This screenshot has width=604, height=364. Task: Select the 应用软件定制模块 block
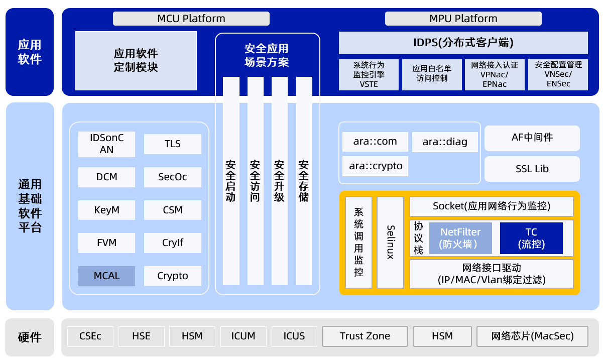click(136, 60)
